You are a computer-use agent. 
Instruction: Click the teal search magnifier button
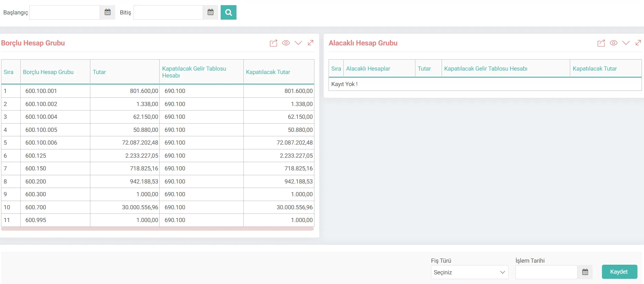coord(229,12)
